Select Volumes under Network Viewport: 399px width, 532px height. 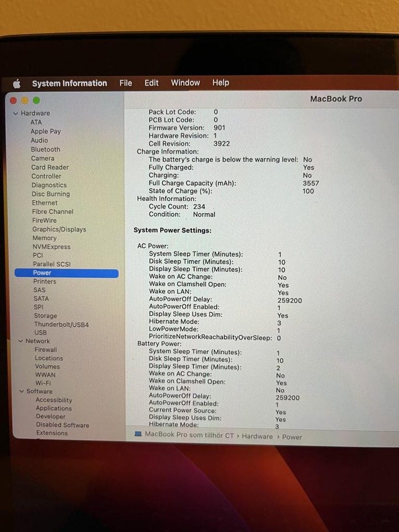pyautogui.click(x=48, y=366)
